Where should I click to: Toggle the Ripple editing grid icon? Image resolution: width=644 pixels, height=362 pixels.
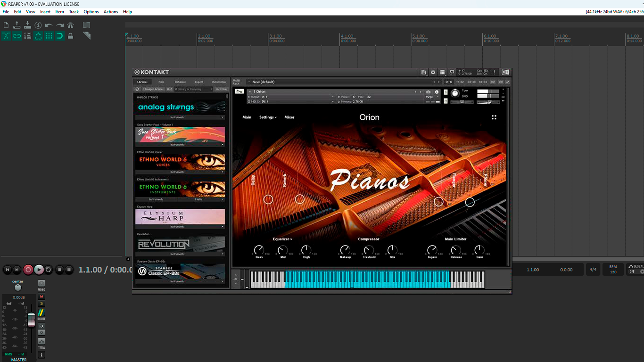coord(27,36)
